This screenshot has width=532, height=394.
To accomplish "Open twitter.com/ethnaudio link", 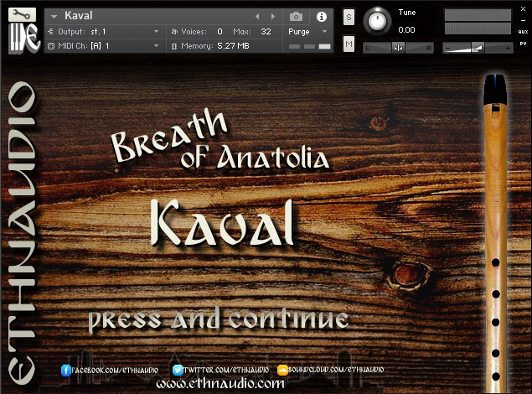I will coord(226,370).
